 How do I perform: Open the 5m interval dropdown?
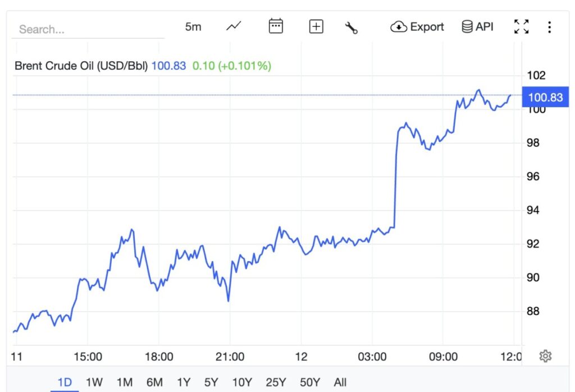point(193,26)
